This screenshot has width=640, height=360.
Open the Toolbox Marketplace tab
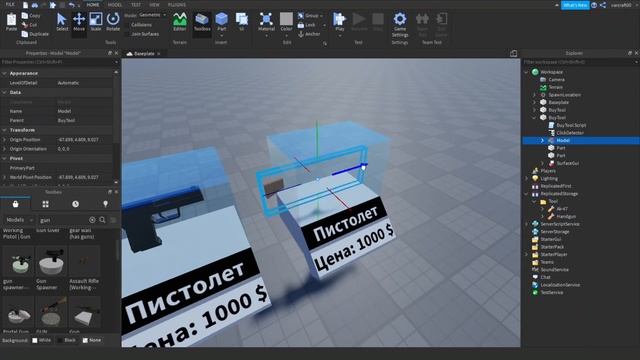[16, 204]
